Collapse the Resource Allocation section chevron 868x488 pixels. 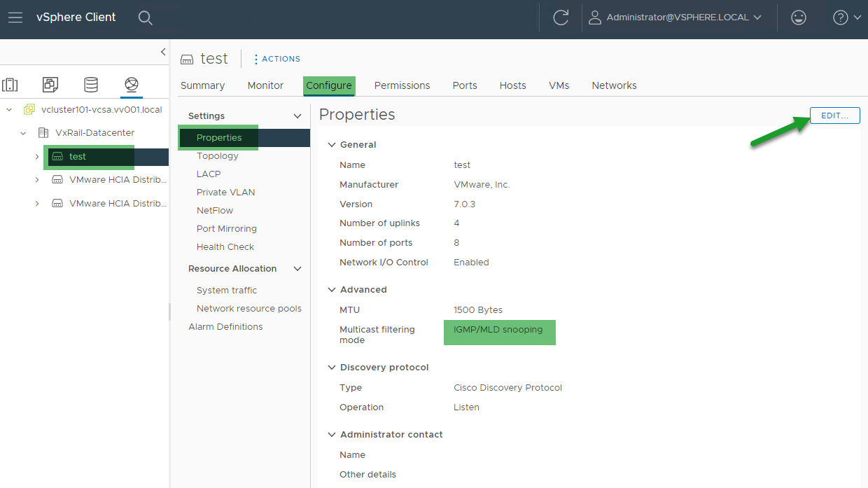point(297,269)
